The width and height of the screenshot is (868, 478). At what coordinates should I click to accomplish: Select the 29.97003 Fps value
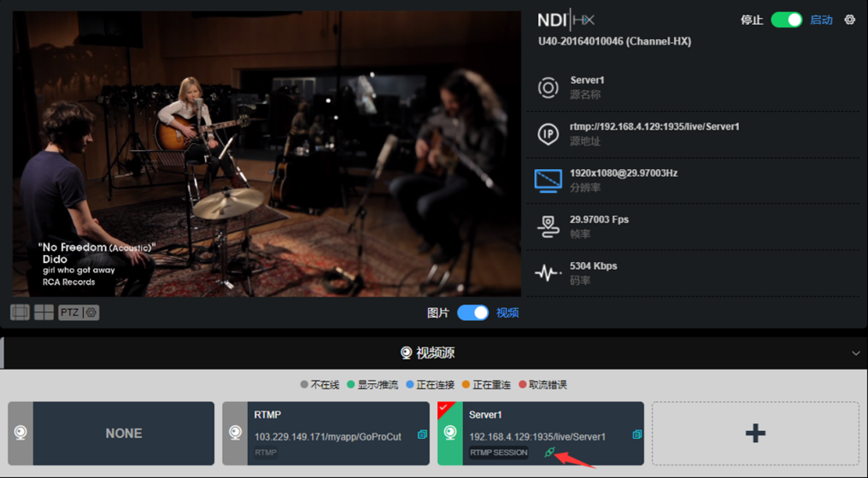tap(599, 219)
